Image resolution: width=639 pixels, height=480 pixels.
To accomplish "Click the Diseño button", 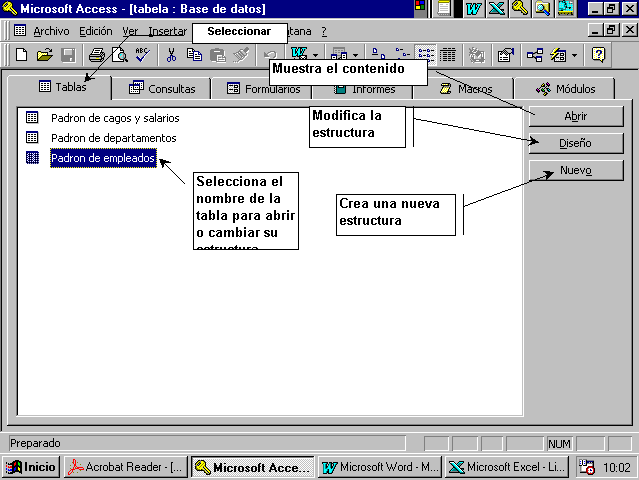I will [576, 143].
